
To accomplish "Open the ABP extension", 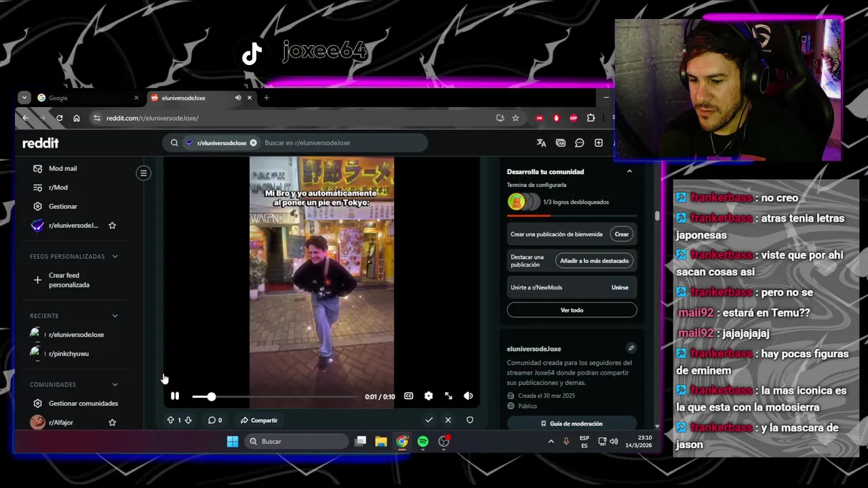I will pos(574,118).
